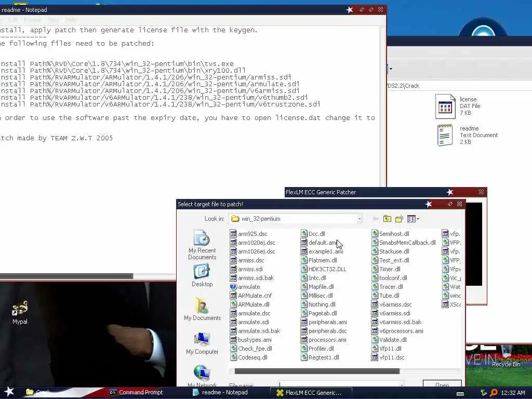Select file armulate.sdi.bak
The image size is (532, 399).
(x=255, y=331)
